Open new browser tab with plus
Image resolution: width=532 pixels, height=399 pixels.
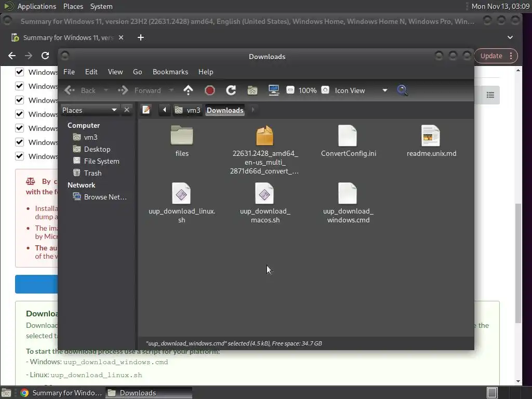click(x=141, y=37)
